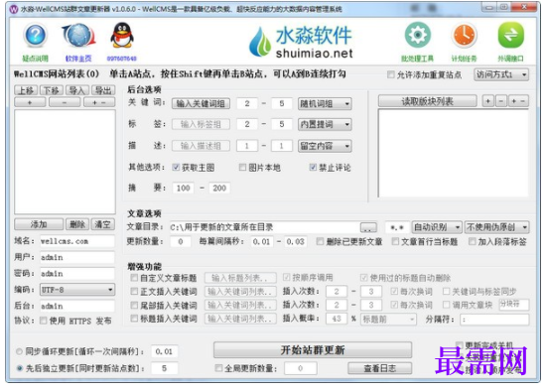Image resolution: width=546 pixels, height=392 pixels.
Task: Open the 自动识别 encoding dropdown
Action: click(x=437, y=227)
